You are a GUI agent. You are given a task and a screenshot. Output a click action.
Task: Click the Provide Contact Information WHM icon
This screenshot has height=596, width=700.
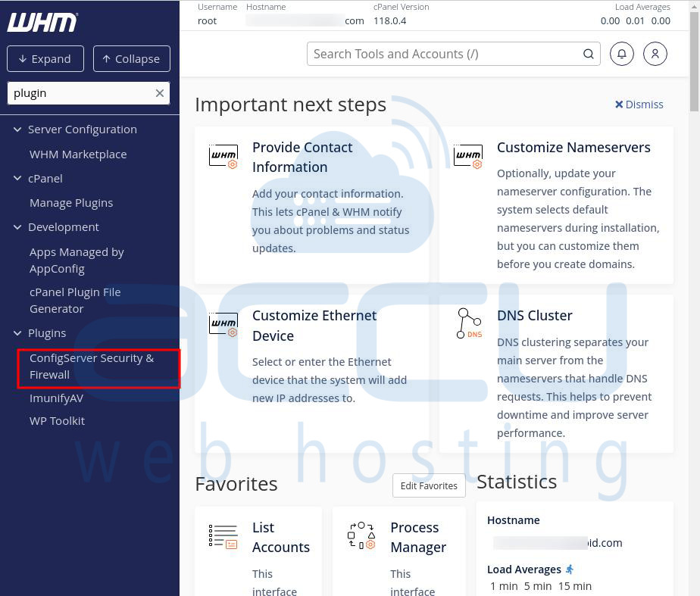click(x=223, y=157)
